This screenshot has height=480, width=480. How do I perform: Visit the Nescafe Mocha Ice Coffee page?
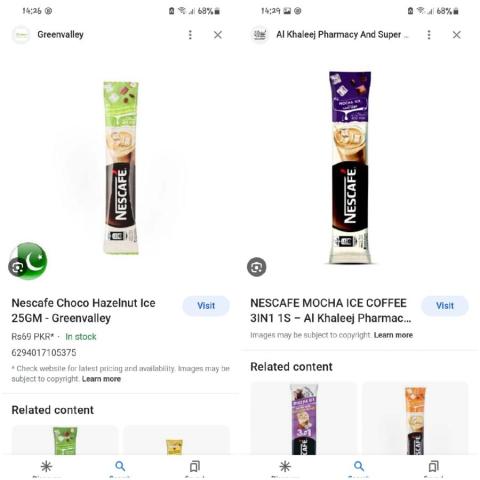(x=445, y=306)
